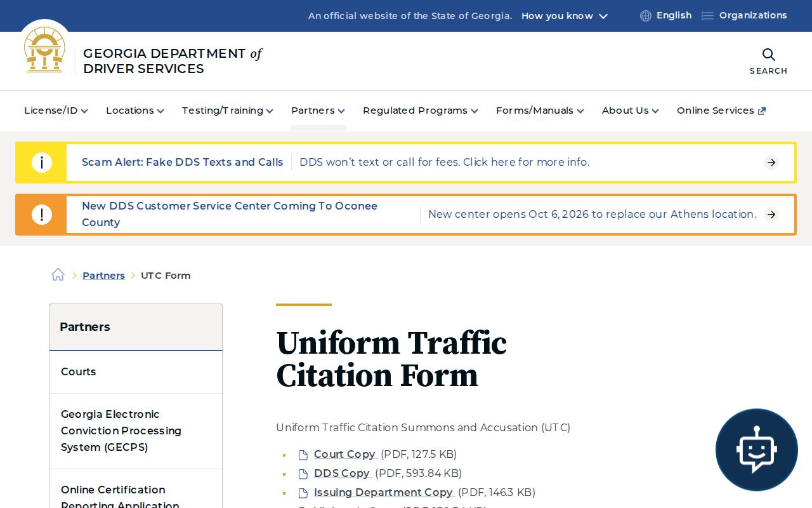This screenshot has height=508, width=812.
Task: Click the Summons and Accusation description text
Action: pyautogui.click(x=423, y=427)
